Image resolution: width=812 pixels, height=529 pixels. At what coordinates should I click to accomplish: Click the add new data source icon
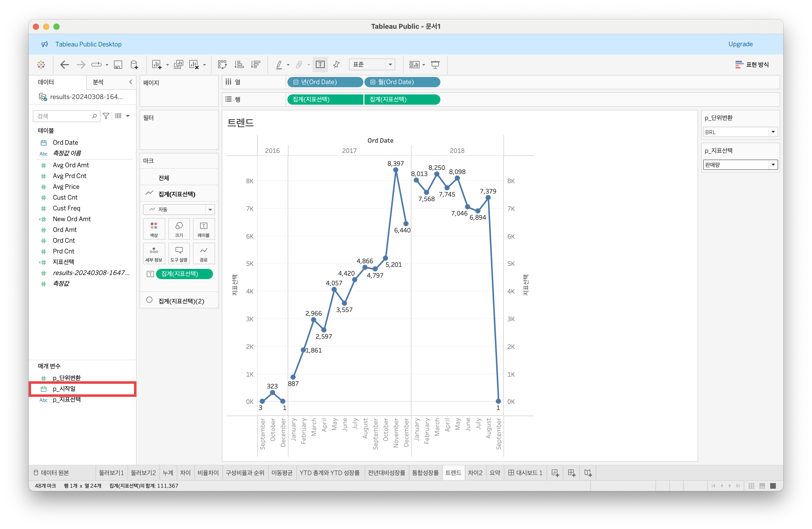click(134, 64)
